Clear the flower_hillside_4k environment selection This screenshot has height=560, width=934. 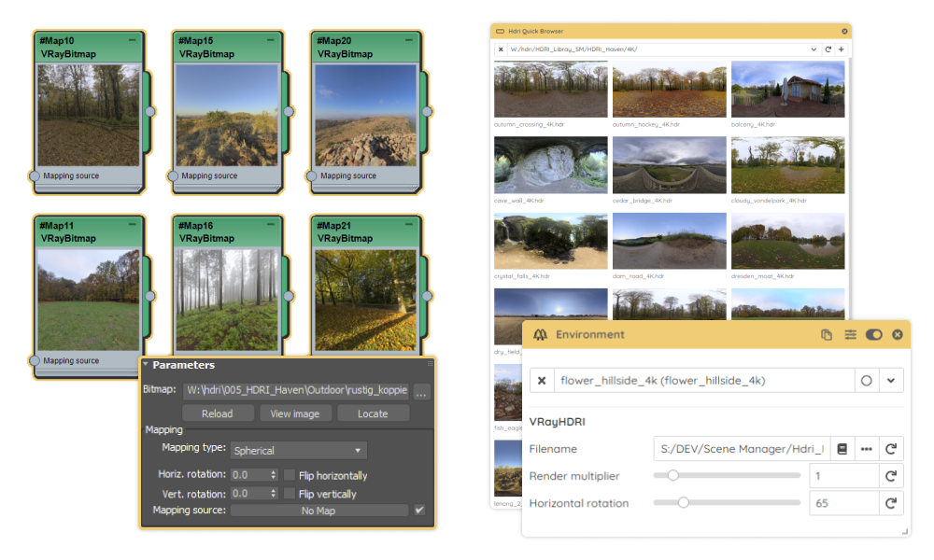pyautogui.click(x=542, y=380)
